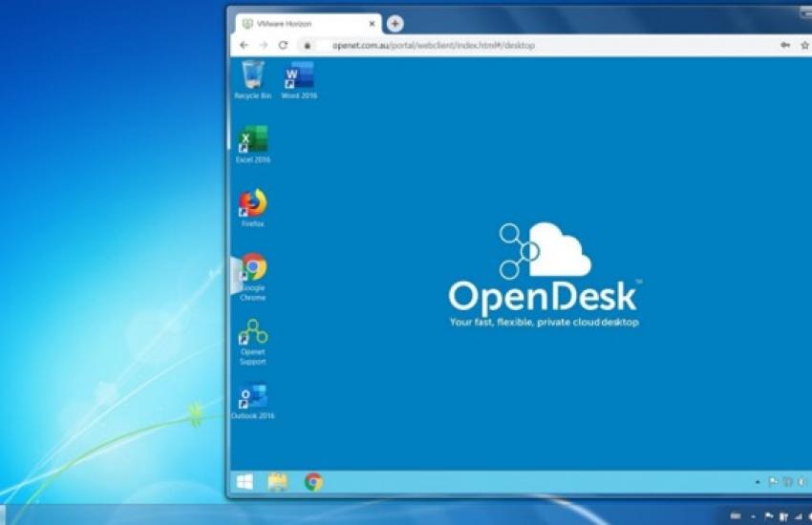This screenshot has width=812, height=525.
Task: Close the VMware Horizon tab
Action: [372, 24]
